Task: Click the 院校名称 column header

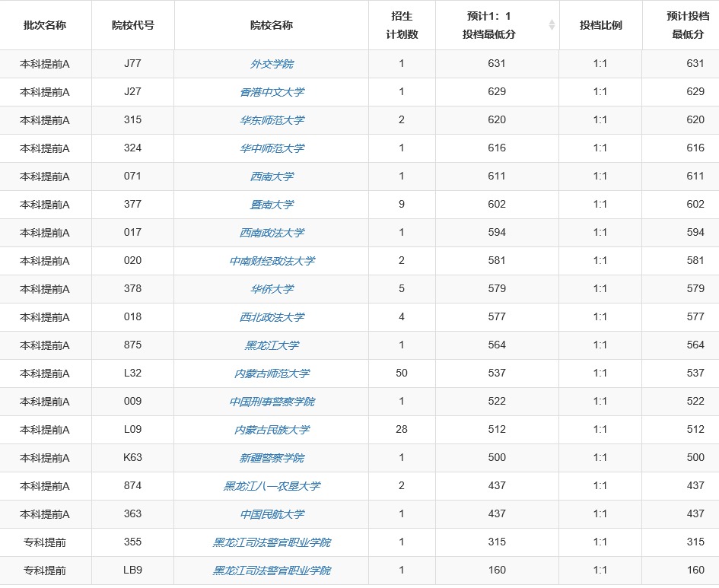Action: (272, 25)
